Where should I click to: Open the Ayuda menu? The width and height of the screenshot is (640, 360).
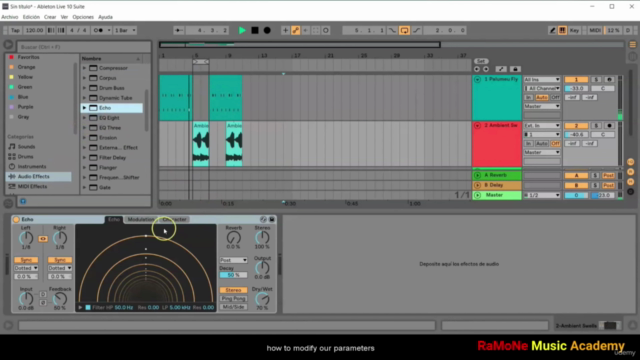105,17
